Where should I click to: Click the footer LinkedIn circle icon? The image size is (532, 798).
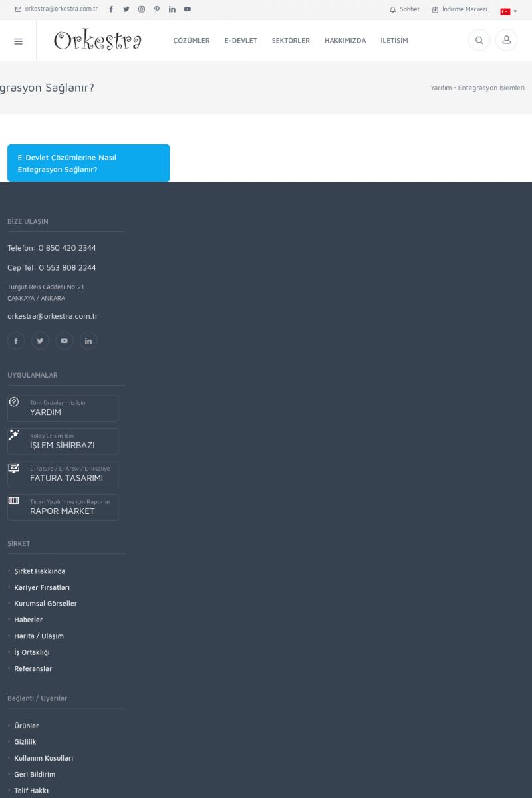pyautogui.click(x=88, y=341)
